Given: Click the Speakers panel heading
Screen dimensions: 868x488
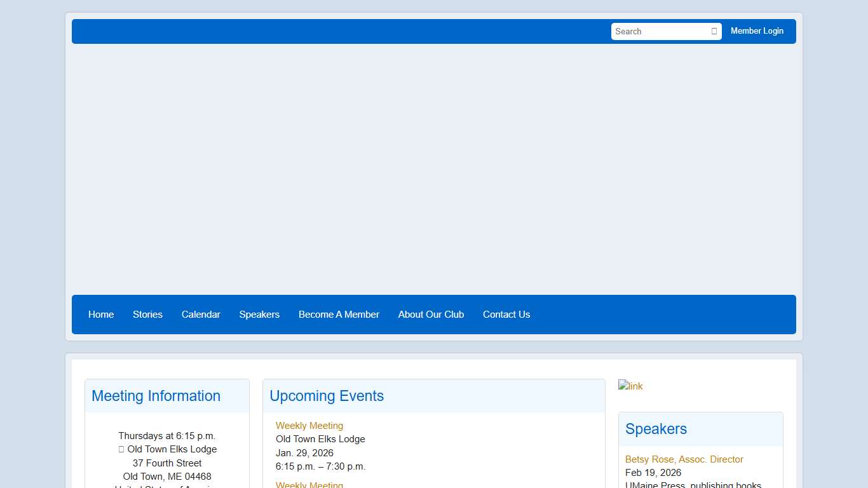Looking at the screenshot, I should [x=656, y=429].
